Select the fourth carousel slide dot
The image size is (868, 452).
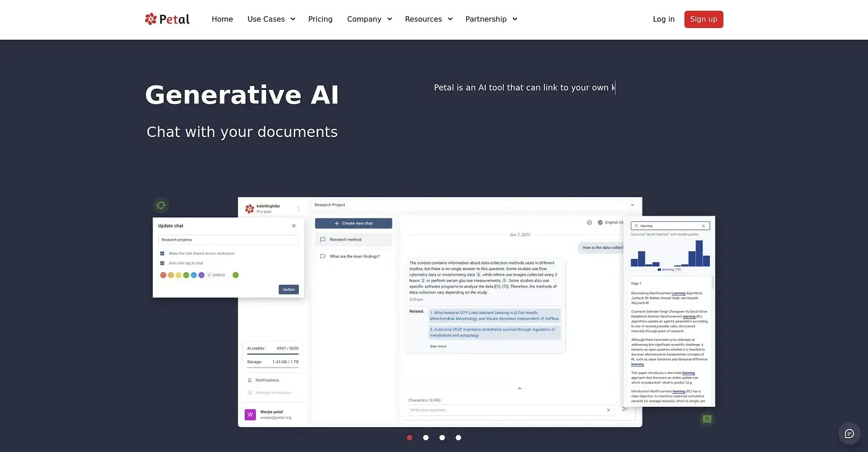(458, 438)
